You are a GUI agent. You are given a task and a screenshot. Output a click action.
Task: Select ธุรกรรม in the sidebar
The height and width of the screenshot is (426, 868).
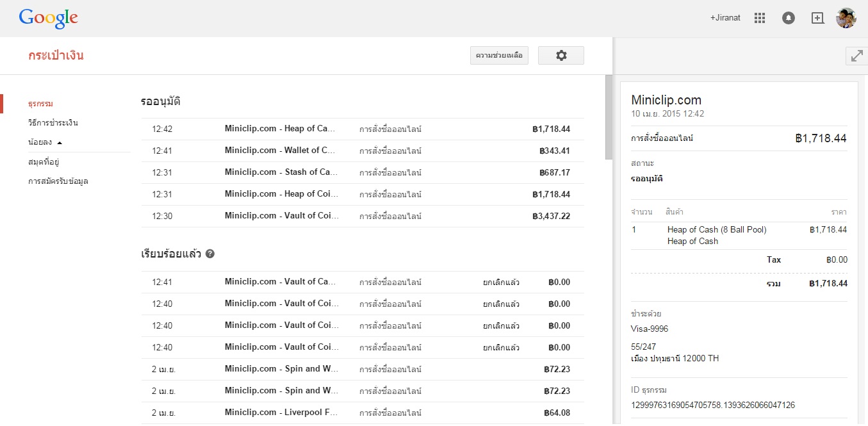point(40,104)
